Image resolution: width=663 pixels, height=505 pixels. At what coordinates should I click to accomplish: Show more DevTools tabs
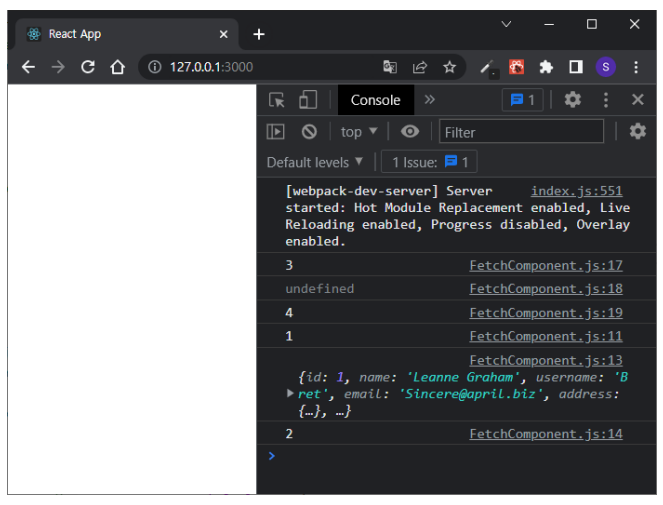[x=430, y=100]
